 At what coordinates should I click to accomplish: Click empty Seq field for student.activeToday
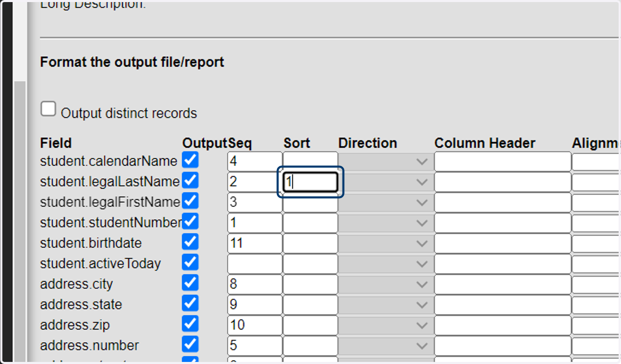coord(255,264)
